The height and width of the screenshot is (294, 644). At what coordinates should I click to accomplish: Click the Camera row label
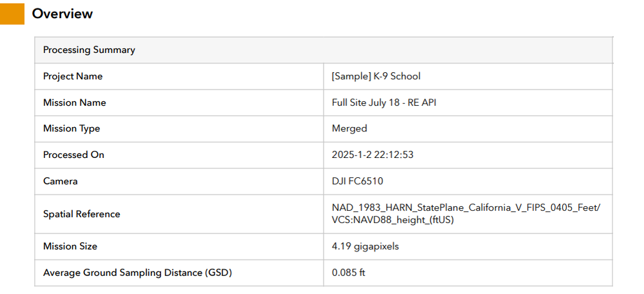coord(61,181)
